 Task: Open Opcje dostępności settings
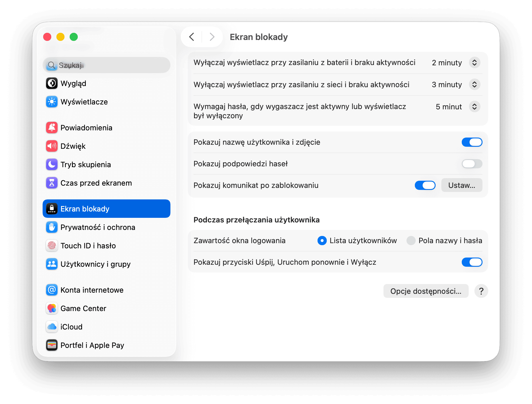(x=426, y=291)
